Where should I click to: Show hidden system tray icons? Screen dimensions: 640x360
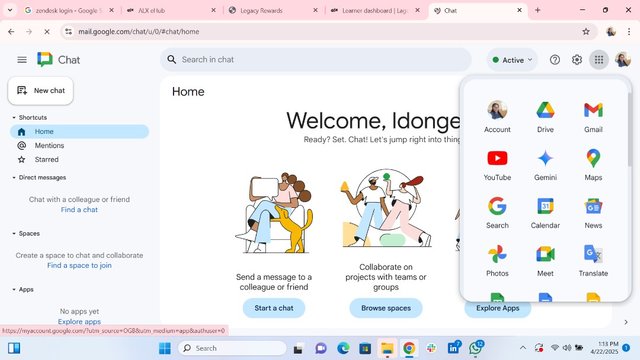[523, 348]
